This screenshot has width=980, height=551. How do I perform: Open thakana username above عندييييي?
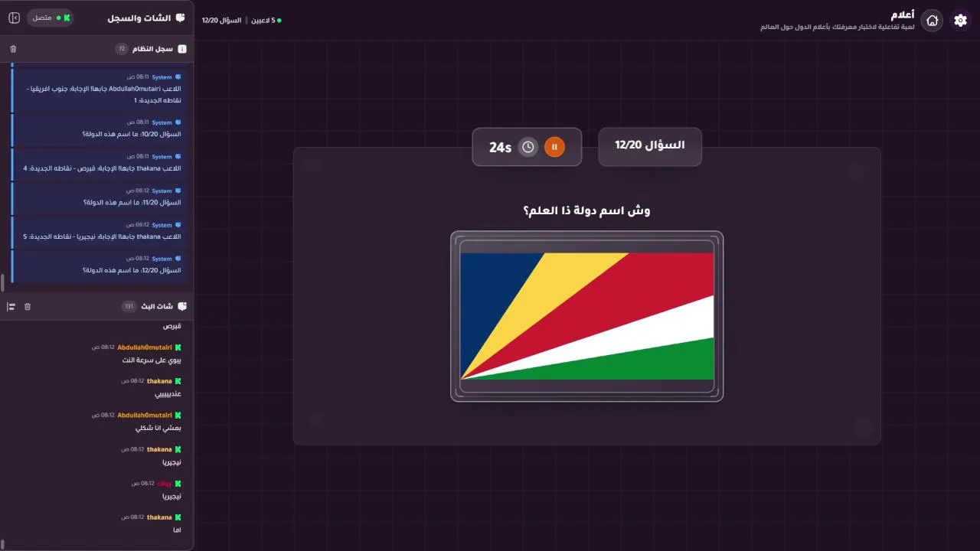(x=159, y=380)
